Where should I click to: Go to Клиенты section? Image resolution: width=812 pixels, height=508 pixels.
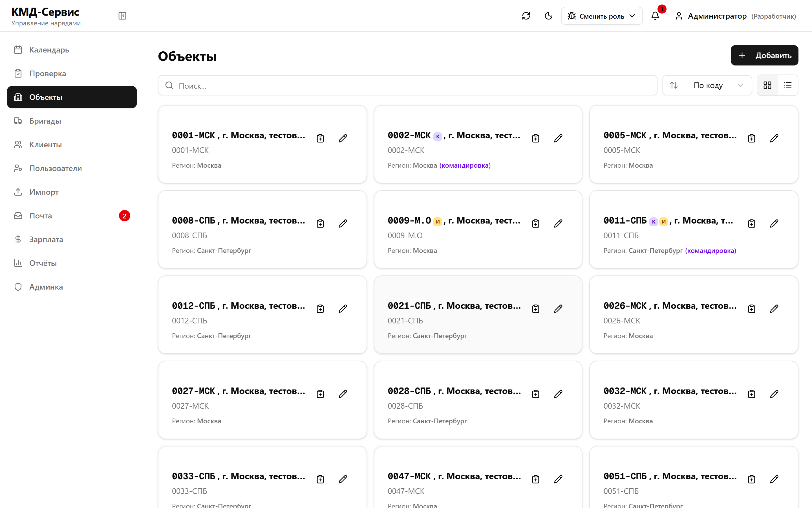click(72, 144)
